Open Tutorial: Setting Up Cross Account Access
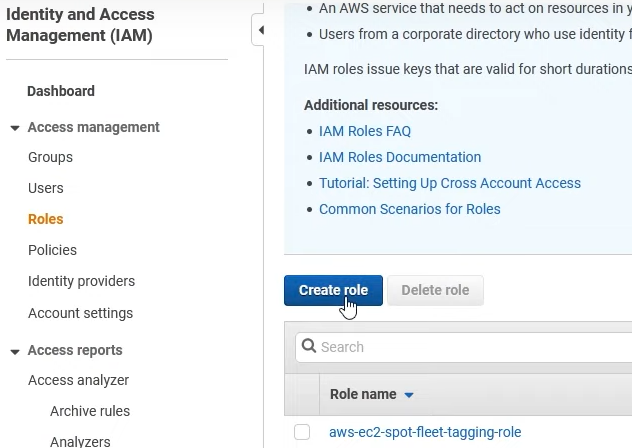The width and height of the screenshot is (632, 448). (x=450, y=183)
